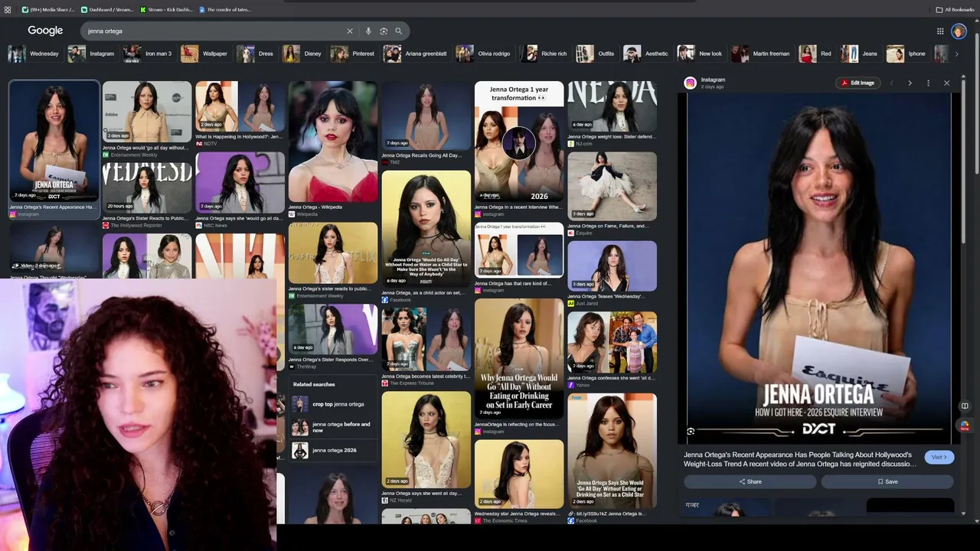Open related search crop top jenna ortega
Image resolution: width=980 pixels, height=551 pixels.
coord(334,404)
